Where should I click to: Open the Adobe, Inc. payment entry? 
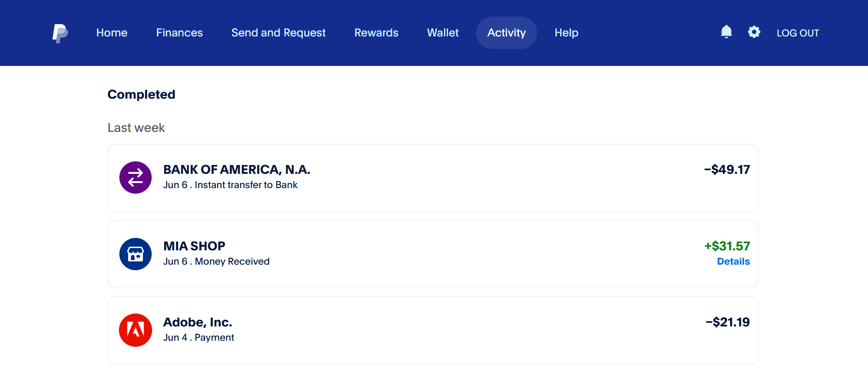(197, 322)
